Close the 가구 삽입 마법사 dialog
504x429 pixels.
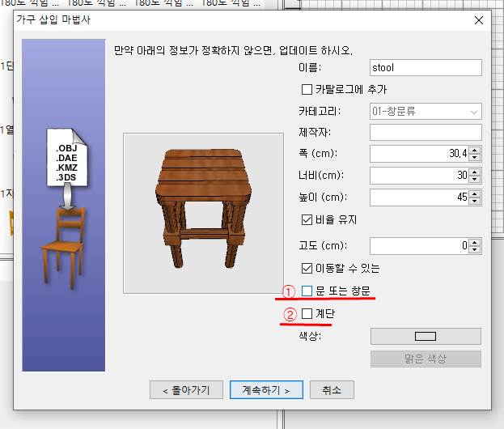click(x=479, y=20)
